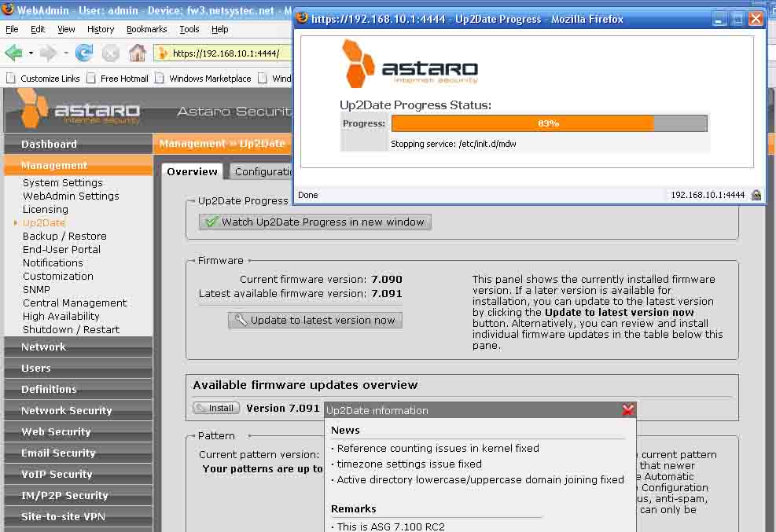Open the Customize Links bookmark
This screenshot has height=532, width=776.
(43, 78)
